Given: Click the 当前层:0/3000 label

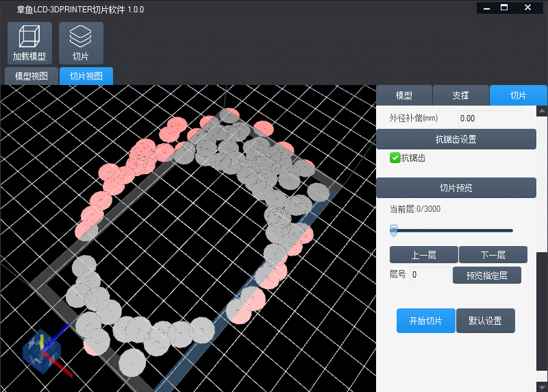Looking at the screenshot, I should point(415,209).
